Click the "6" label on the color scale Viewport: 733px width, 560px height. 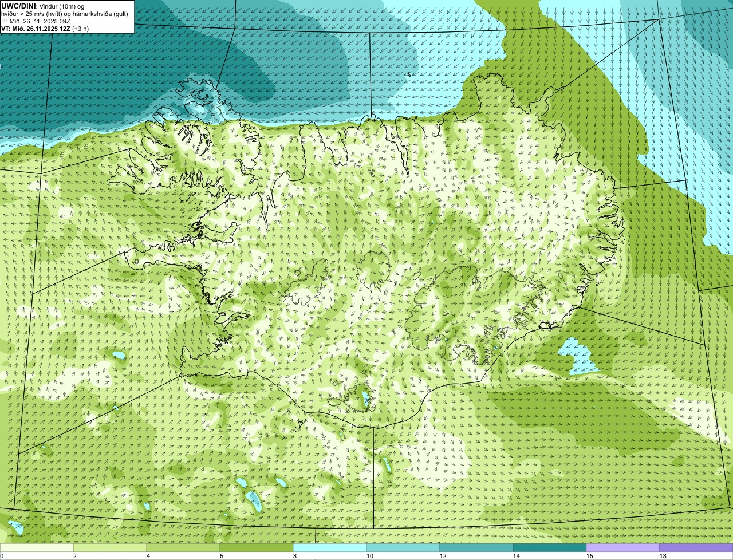pos(222,556)
